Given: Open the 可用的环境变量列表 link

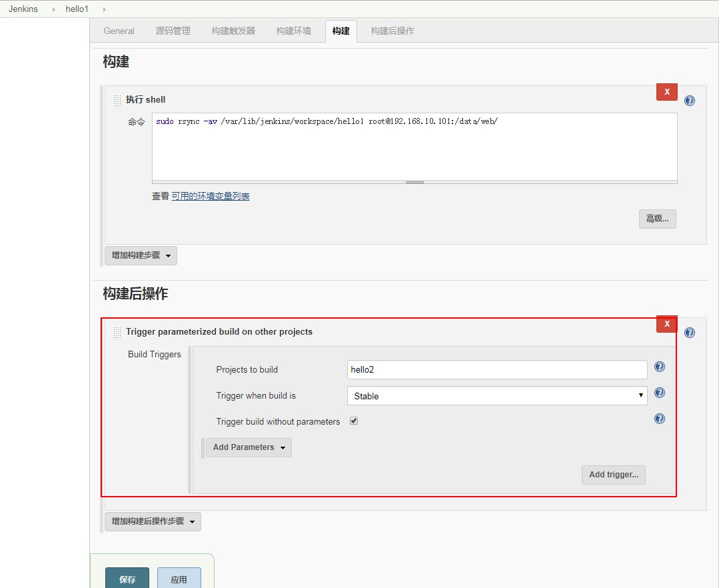Looking at the screenshot, I should tap(211, 197).
